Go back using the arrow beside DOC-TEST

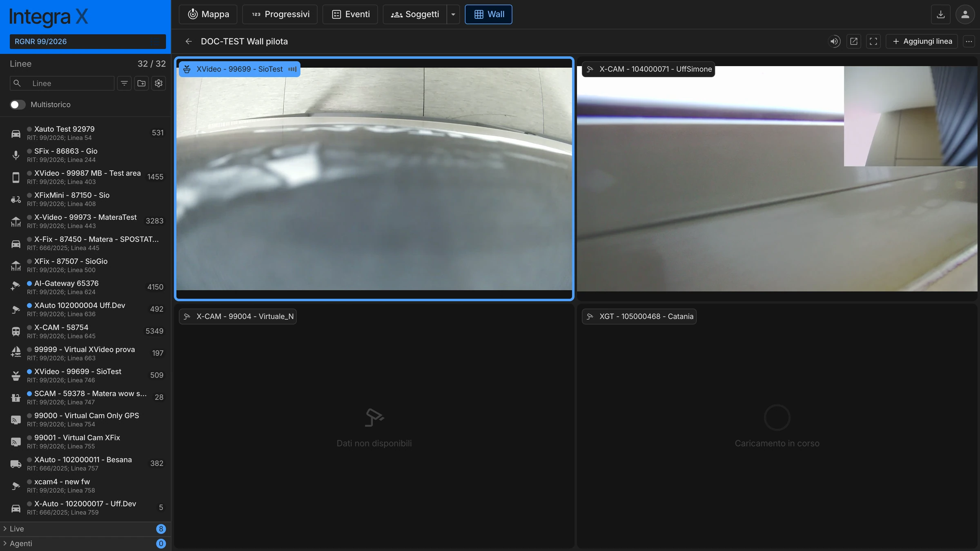(188, 41)
